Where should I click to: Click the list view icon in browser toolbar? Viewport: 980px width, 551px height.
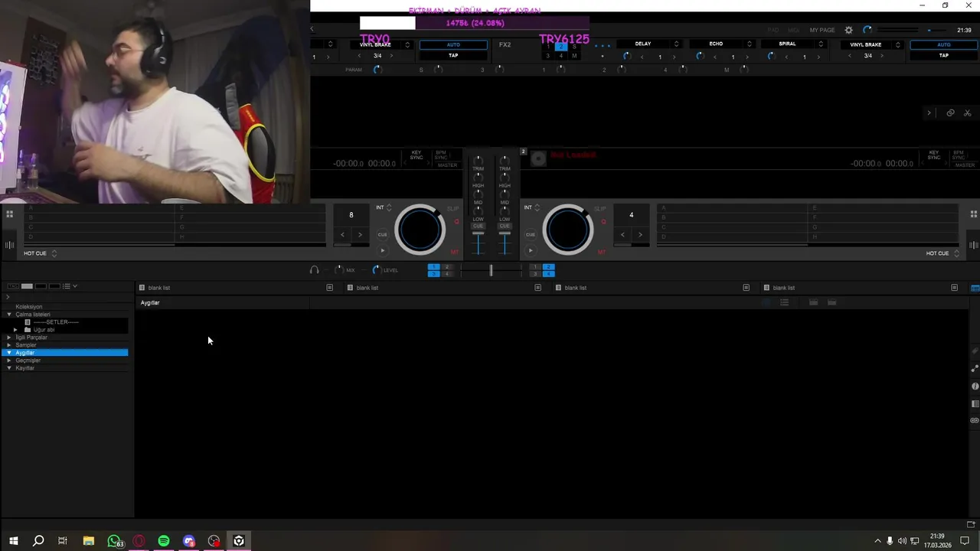click(x=67, y=286)
